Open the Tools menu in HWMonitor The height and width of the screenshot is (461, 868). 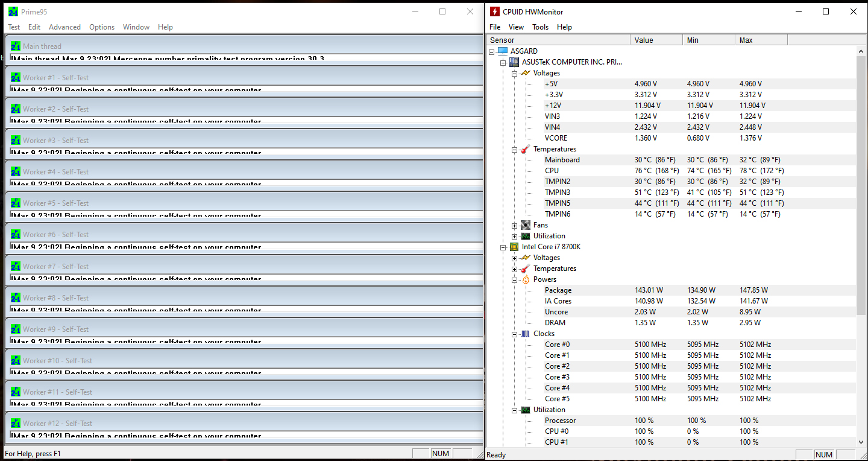(x=541, y=27)
